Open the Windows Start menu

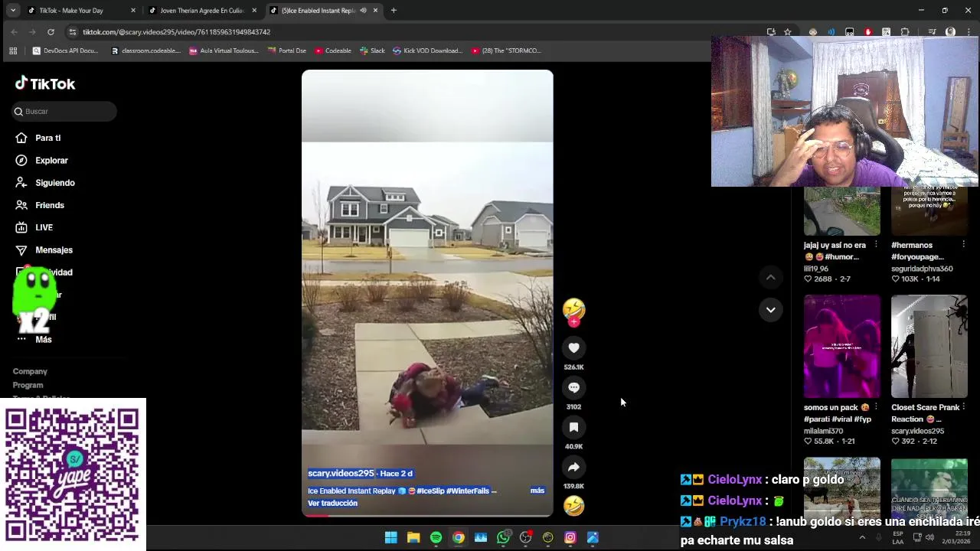click(x=391, y=538)
